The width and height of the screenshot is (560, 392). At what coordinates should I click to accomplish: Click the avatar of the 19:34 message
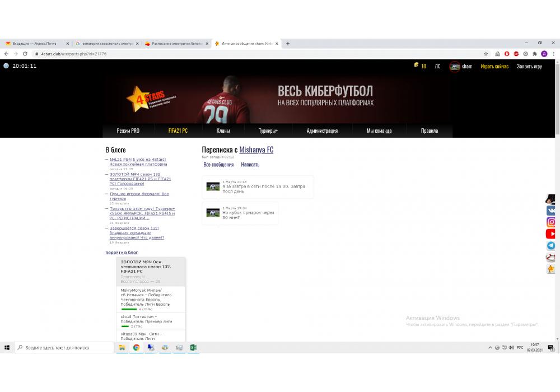point(213,213)
